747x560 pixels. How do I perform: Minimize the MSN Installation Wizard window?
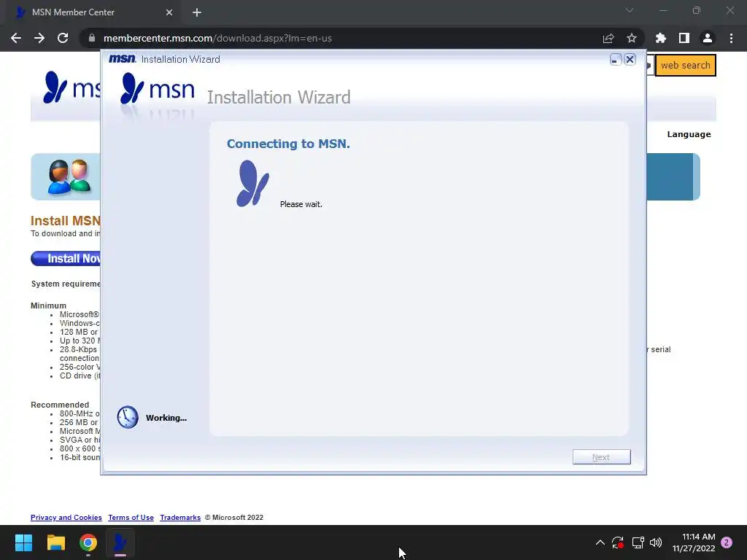[616, 60]
